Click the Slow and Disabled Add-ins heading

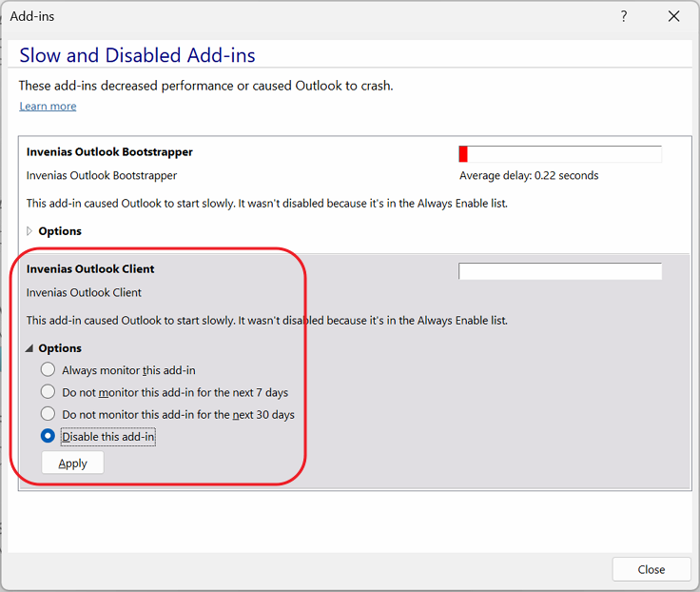coord(137,55)
